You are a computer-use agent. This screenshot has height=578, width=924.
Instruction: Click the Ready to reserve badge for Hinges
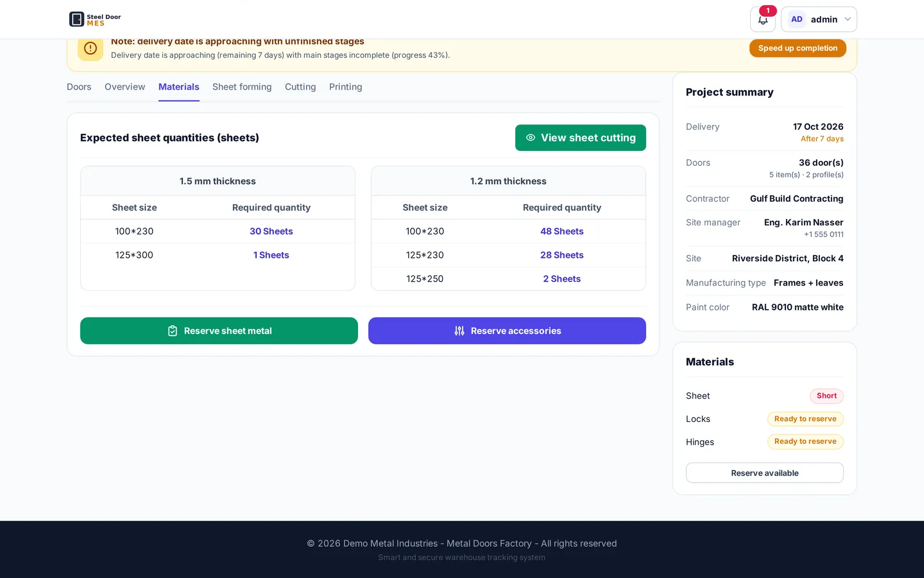805,442
